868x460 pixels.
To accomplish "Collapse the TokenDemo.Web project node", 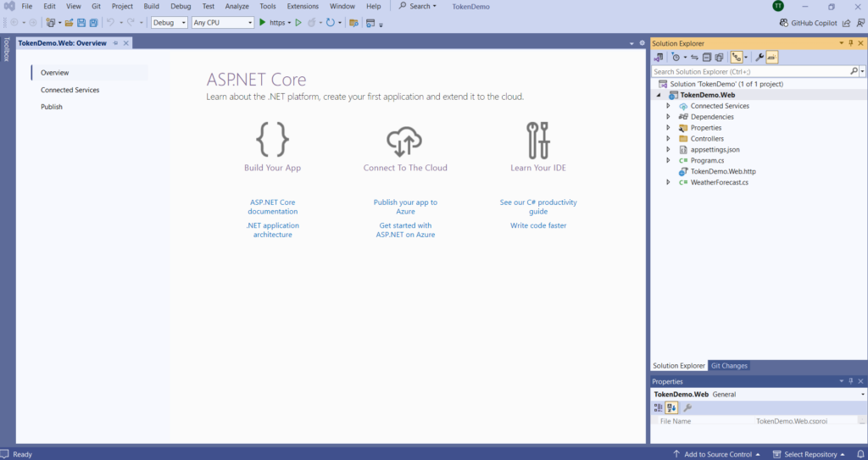I will 659,95.
